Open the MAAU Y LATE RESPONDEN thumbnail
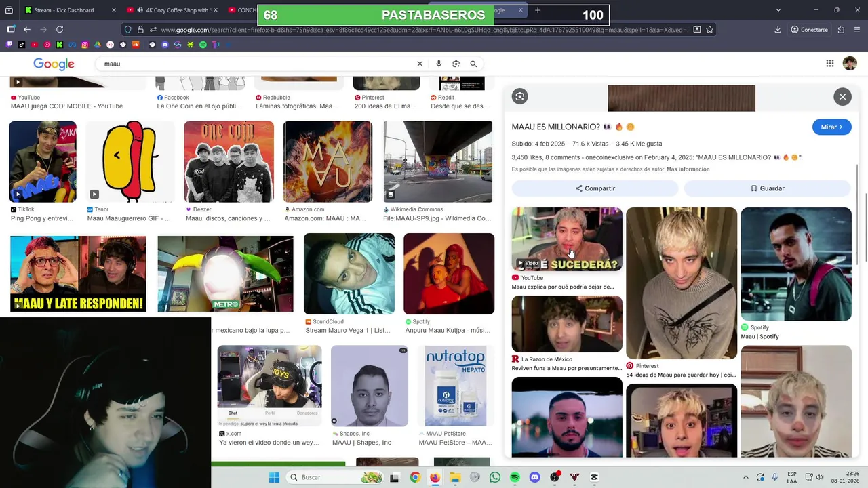Screen dimensions: 868x488 click(x=78, y=274)
